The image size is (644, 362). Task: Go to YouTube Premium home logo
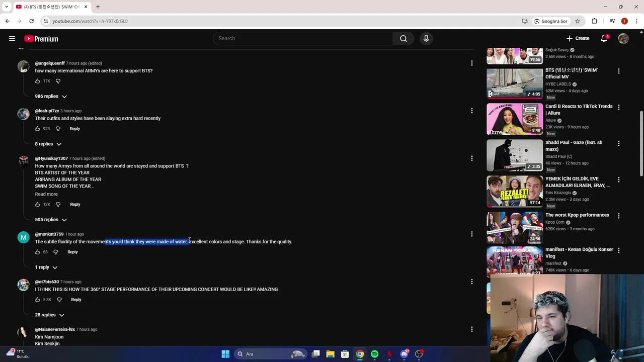(x=41, y=39)
